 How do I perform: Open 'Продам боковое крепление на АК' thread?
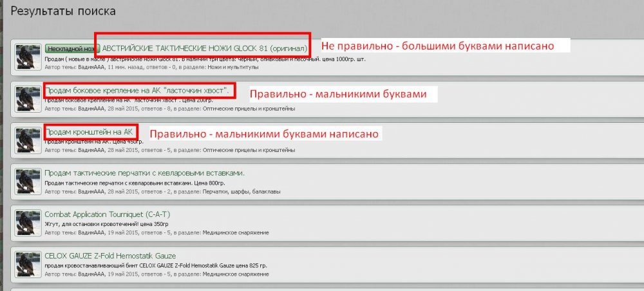pos(137,90)
